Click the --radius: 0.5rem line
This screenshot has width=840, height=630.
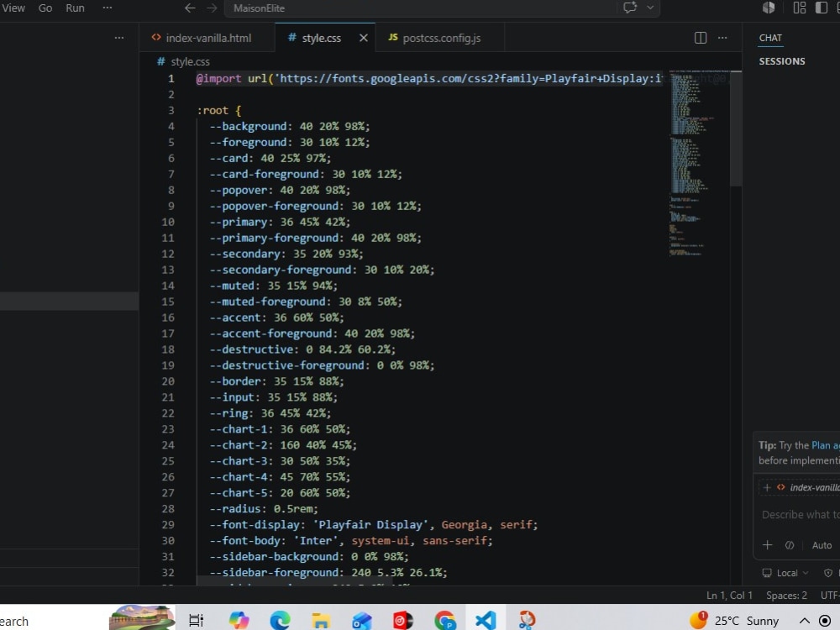[264, 509]
